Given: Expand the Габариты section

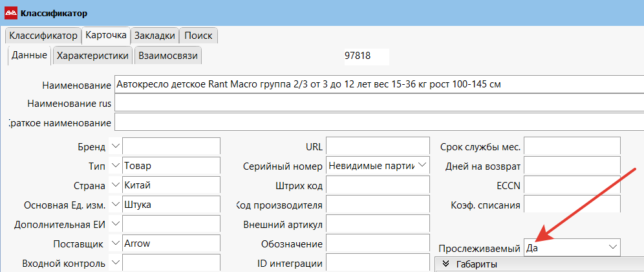Looking at the screenshot, I should pyautogui.click(x=446, y=264).
